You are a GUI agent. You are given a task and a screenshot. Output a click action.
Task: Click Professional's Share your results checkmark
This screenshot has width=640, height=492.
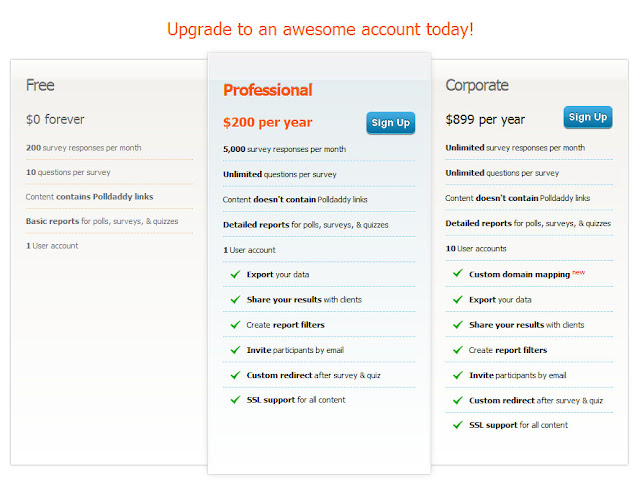tap(235, 300)
